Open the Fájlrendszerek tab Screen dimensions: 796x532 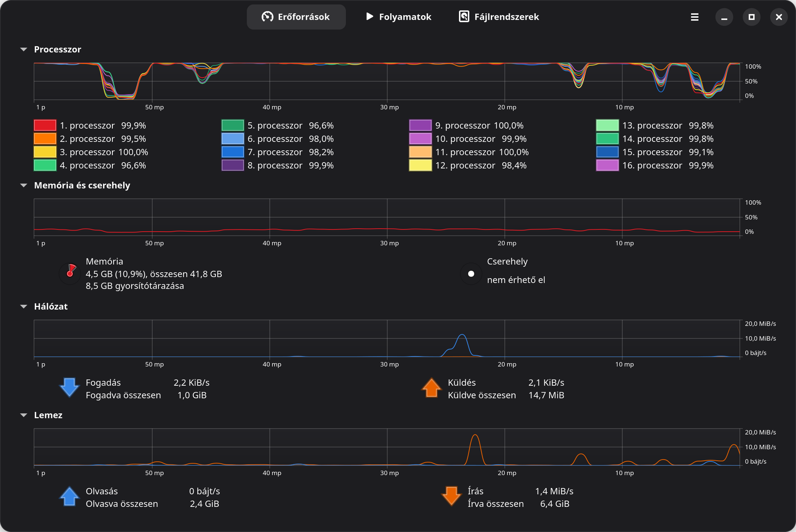point(499,17)
